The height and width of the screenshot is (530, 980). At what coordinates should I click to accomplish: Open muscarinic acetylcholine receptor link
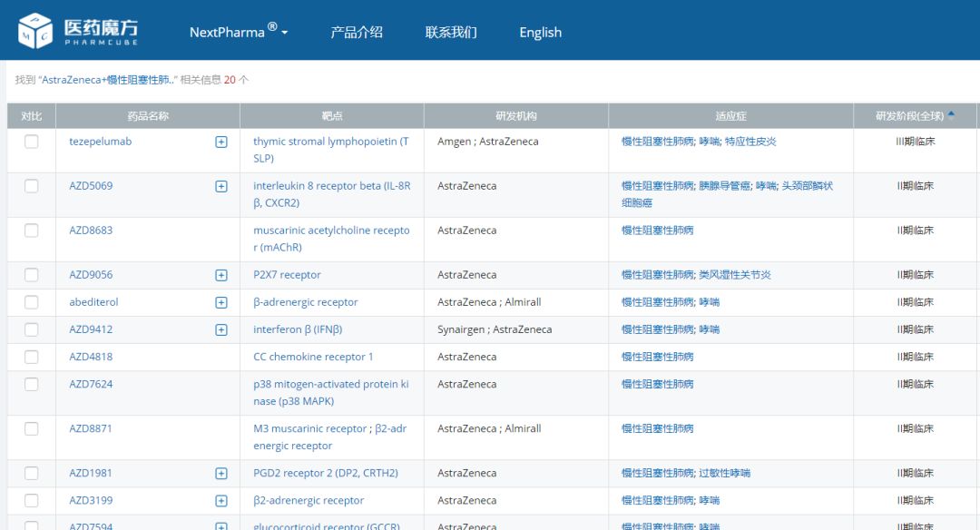[x=332, y=238]
